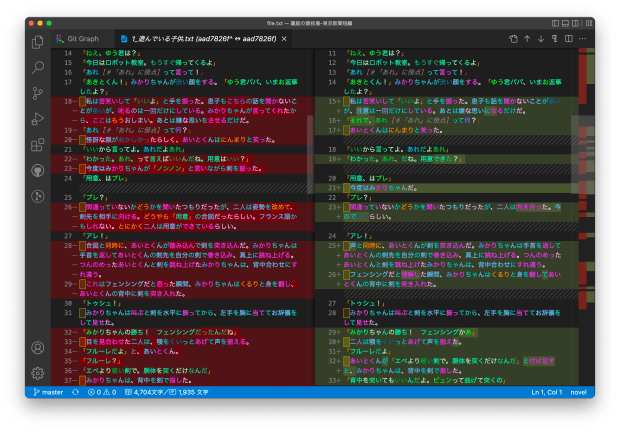The image size is (620, 431).
Task: Open the GitHub view in the activity bar
Action: click(x=38, y=171)
